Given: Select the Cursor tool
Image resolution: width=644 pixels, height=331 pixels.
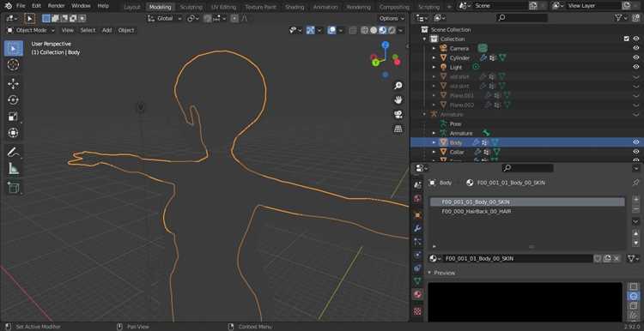Looking at the screenshot, I should tap(13, 65).
